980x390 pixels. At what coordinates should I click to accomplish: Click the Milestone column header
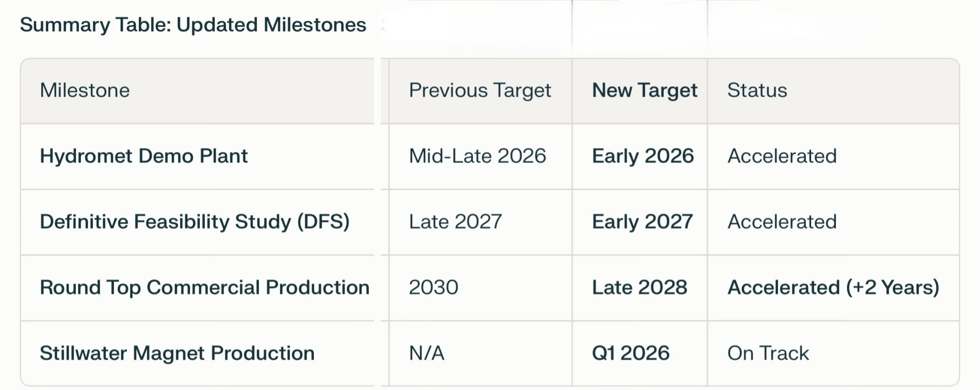(85, 91)
